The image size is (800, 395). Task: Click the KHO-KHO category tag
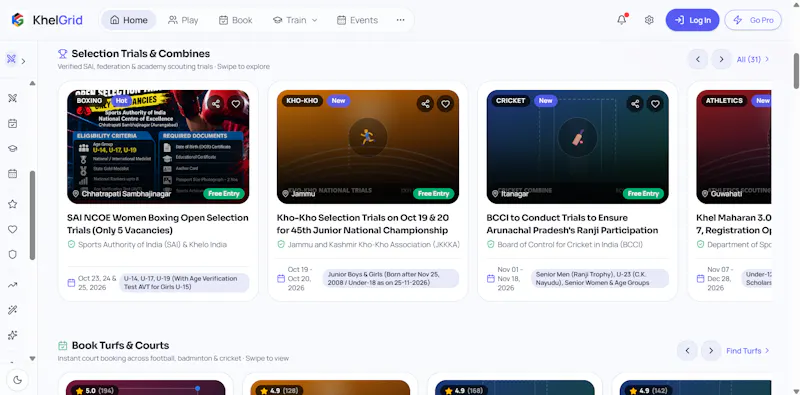302,101
